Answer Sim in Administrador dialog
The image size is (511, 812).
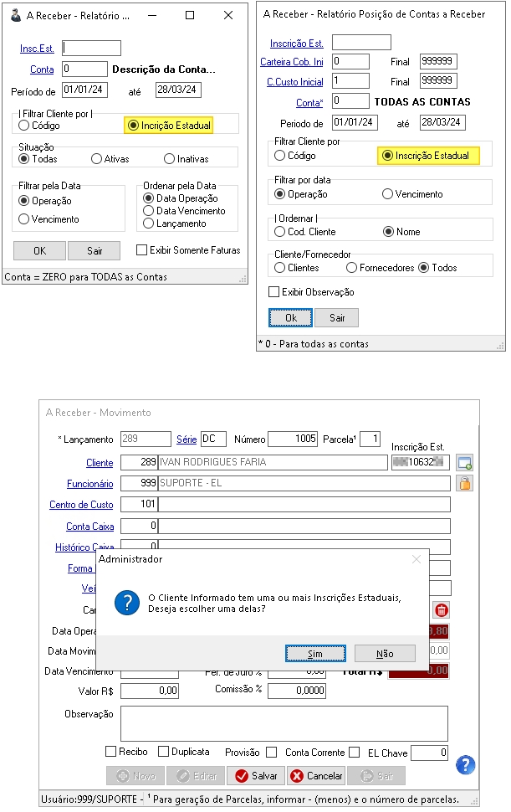315,654
